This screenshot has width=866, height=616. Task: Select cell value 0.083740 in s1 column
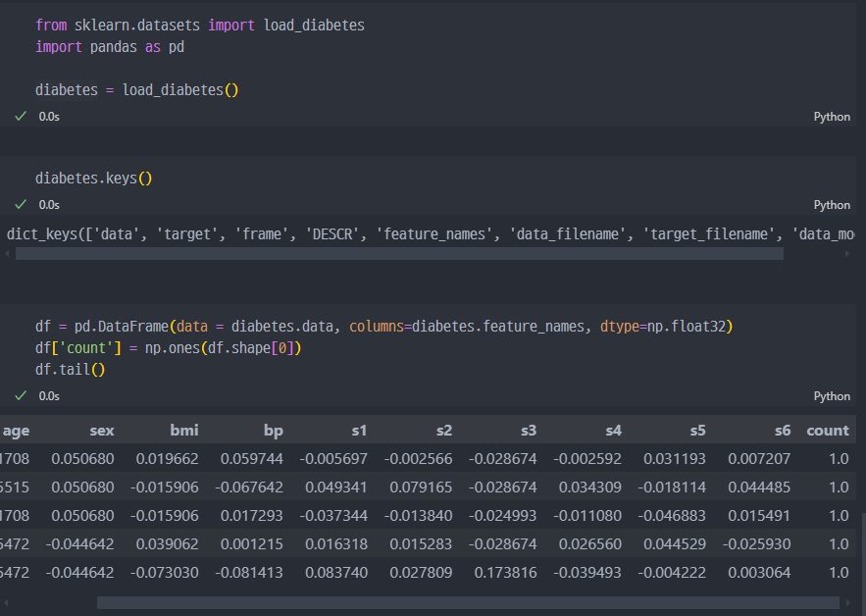(336, 573)
